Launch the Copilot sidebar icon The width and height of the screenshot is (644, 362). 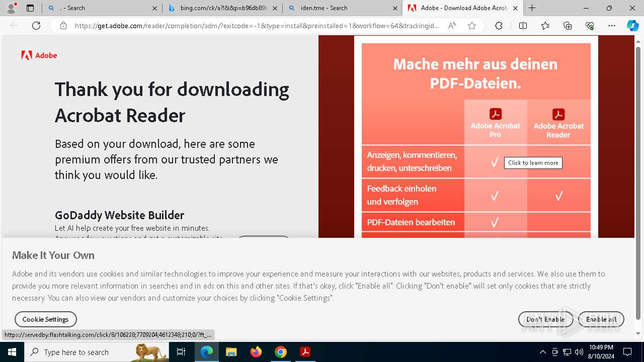[x=632, y=26]
